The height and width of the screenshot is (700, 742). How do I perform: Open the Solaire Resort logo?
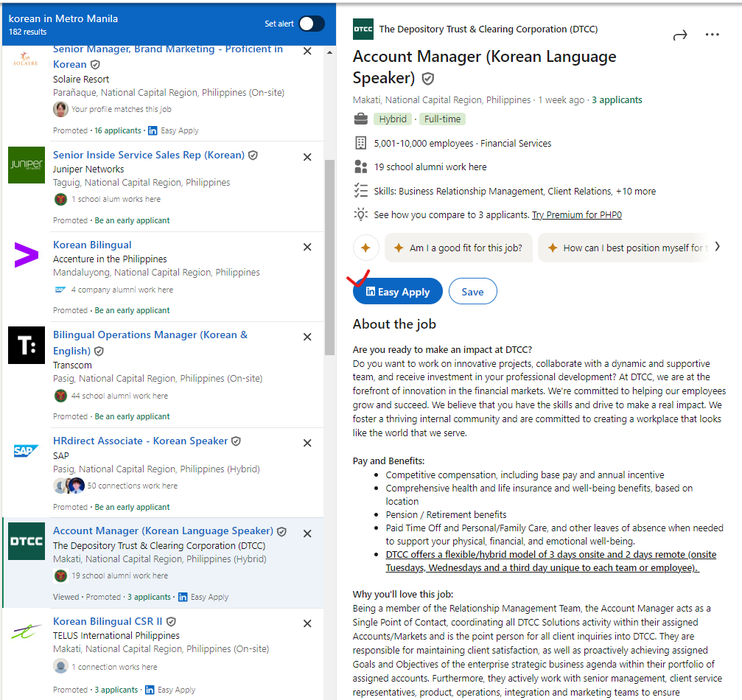point(26,59)
